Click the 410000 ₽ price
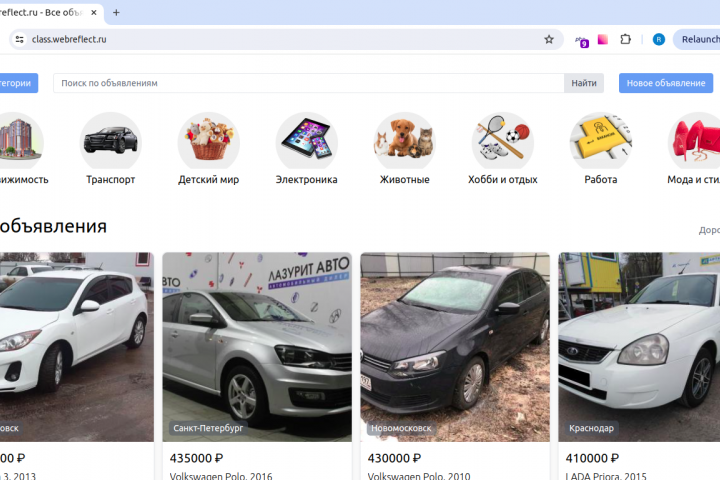Viewport: 720px width, 480px height. pos(592,458)
